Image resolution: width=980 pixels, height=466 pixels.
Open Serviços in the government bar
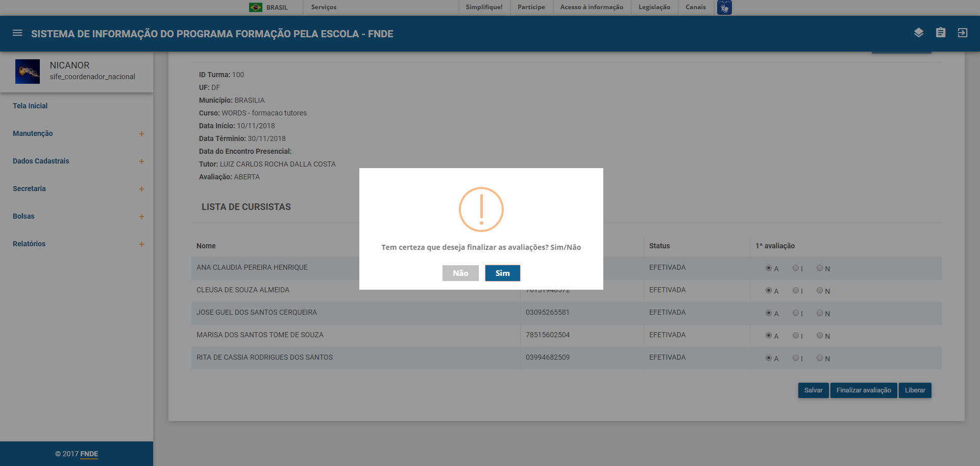324,7
